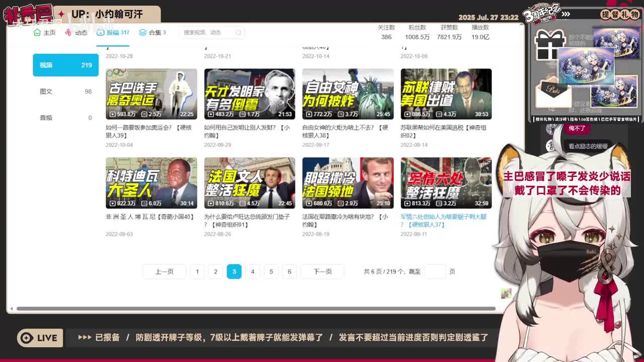Jump to page 4

coord(253,271)
